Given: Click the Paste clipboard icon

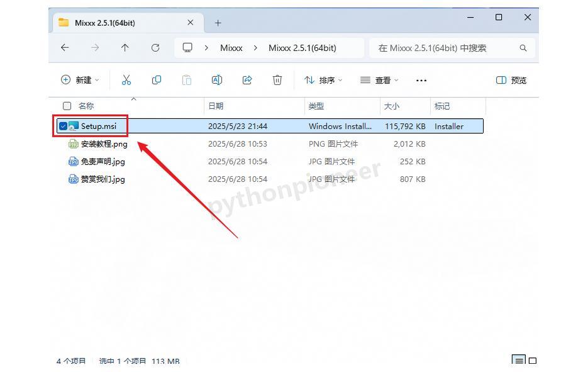Looking at the screenshot, I should tap(187, 80).
